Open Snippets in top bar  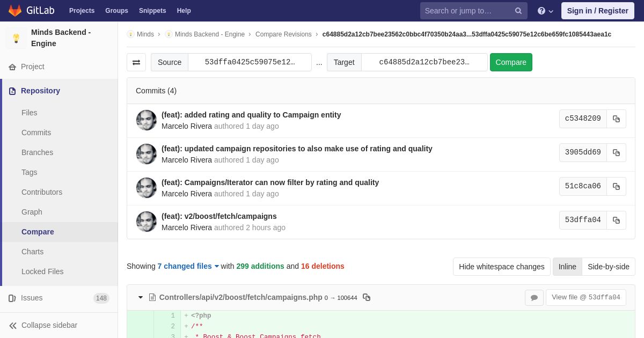click(152, 11)
